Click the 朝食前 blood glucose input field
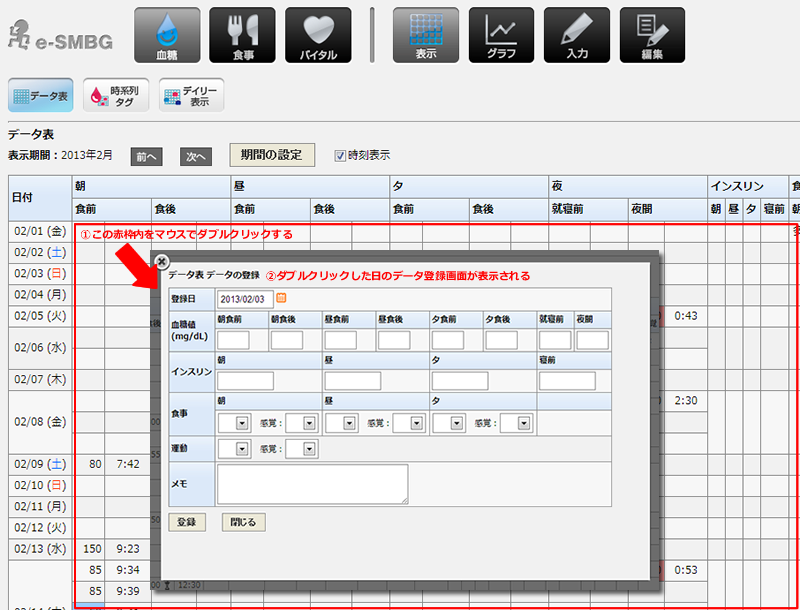 pyautogui.click(x=233, y=341)
